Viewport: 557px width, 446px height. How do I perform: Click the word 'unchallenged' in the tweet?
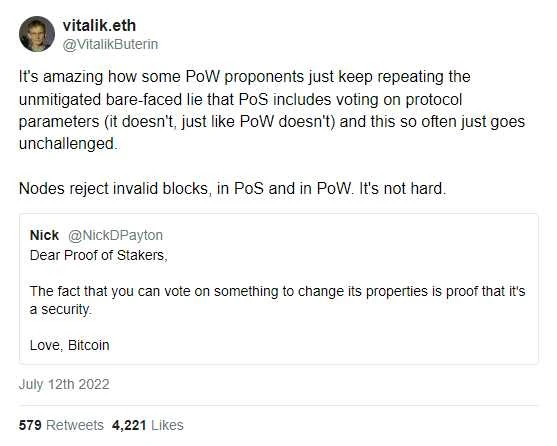pyautogui.click(x=66, y=144)
